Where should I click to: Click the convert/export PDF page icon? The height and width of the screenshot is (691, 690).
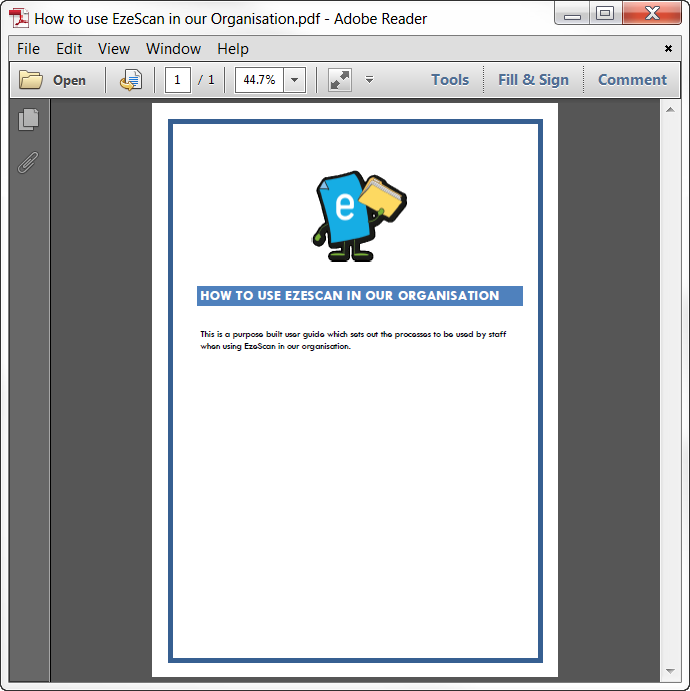pyautogui.click(x=130, y=80)
